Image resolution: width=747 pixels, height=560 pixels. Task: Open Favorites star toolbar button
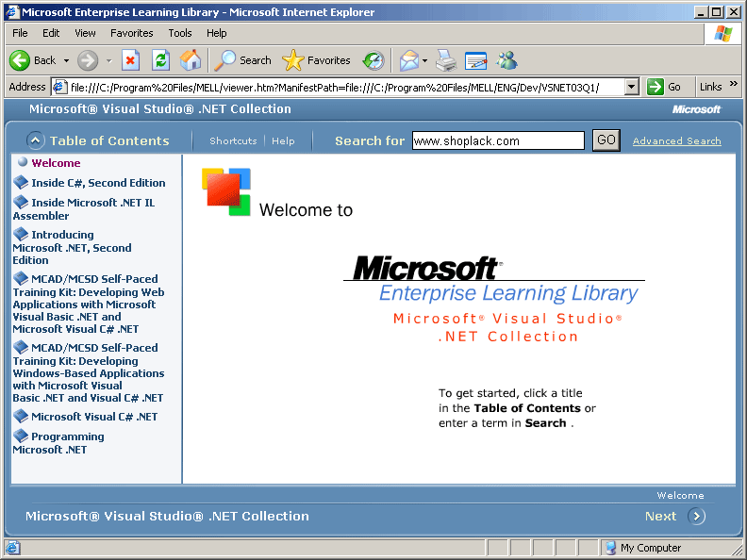(316, 60)
